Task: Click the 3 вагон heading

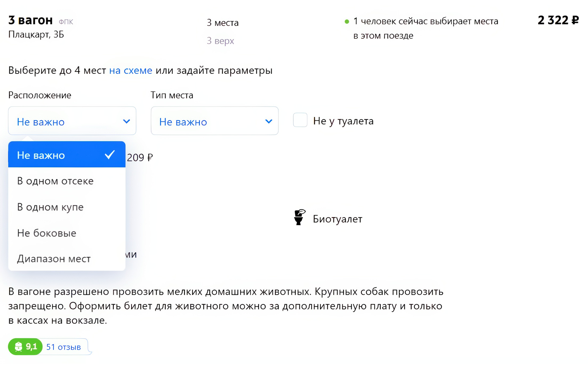Action: click(x=31, y=20)
